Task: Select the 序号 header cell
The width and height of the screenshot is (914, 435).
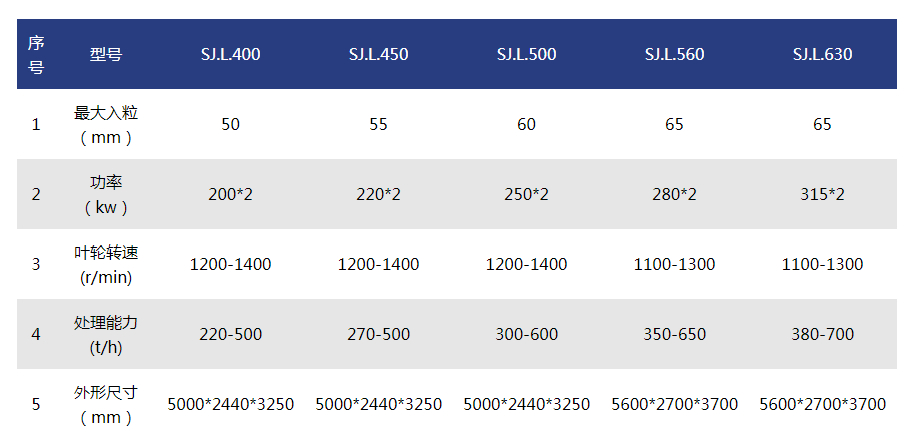Action: click(36, 55)
